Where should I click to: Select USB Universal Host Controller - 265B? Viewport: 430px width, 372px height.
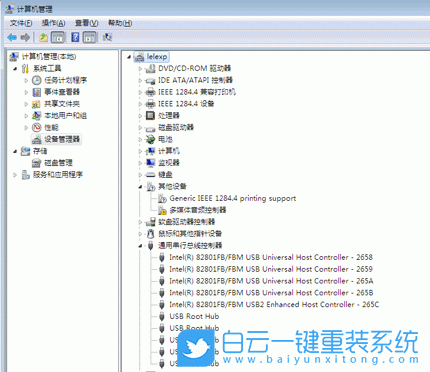click(271, 293)
